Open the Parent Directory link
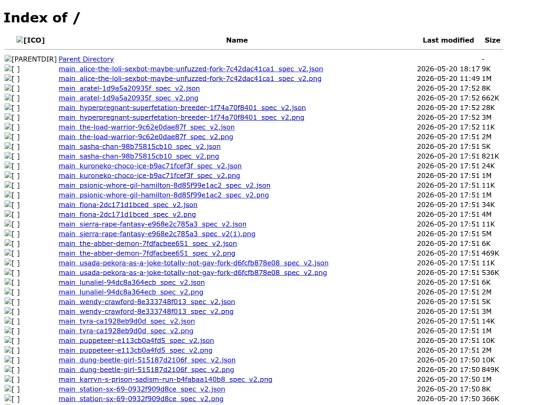 86,59
